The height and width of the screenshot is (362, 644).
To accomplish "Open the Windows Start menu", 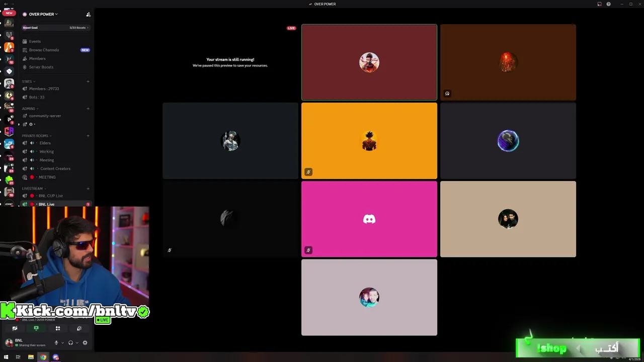I will (6, 357).
